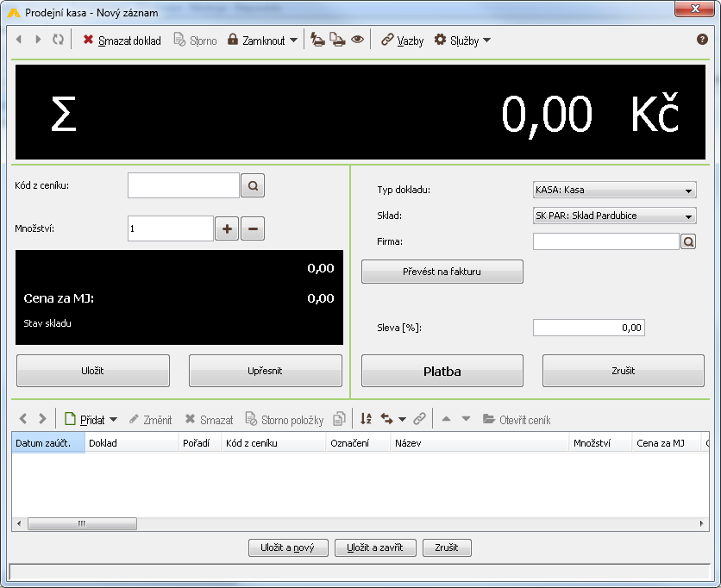721x588 pixels.
Task: Click Otevřít ceník to open price list
Action: click(x=517, y=419)
